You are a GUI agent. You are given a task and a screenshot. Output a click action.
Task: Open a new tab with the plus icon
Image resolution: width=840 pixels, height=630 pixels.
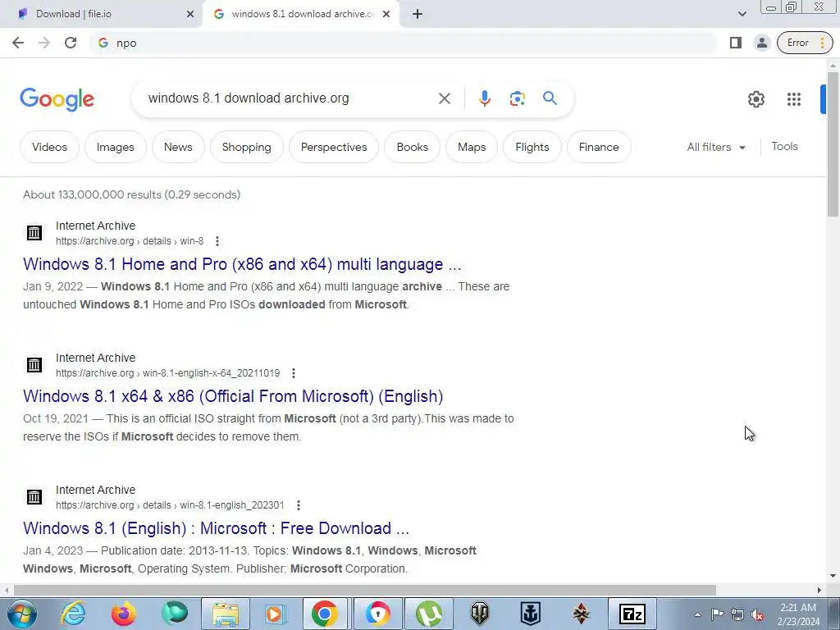[418, 14]
